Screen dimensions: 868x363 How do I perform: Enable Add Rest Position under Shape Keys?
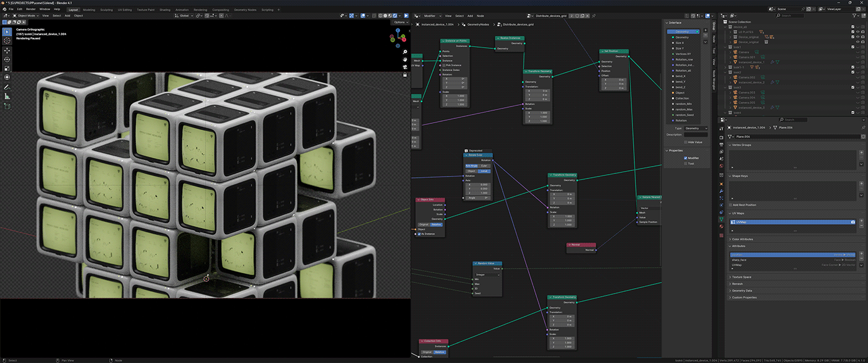click(x=730, y=205)
